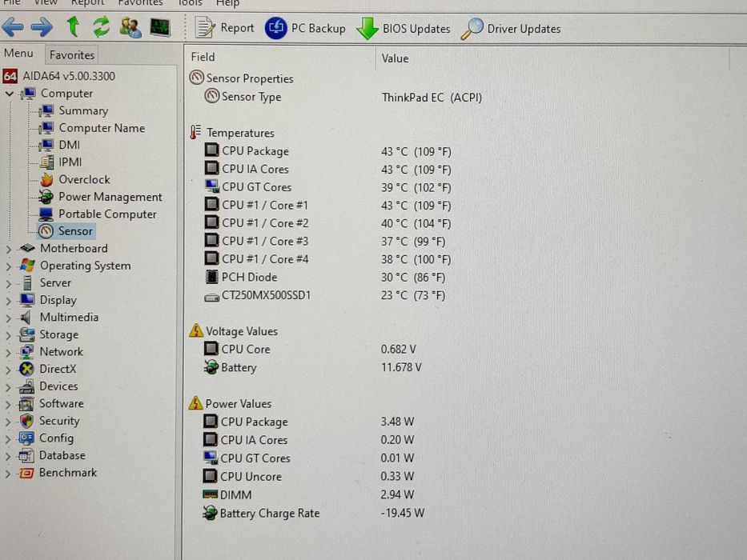The height and width of the screenshot is (560, 747).
Task: Open the user management people icon
Action: coord(130,27)
